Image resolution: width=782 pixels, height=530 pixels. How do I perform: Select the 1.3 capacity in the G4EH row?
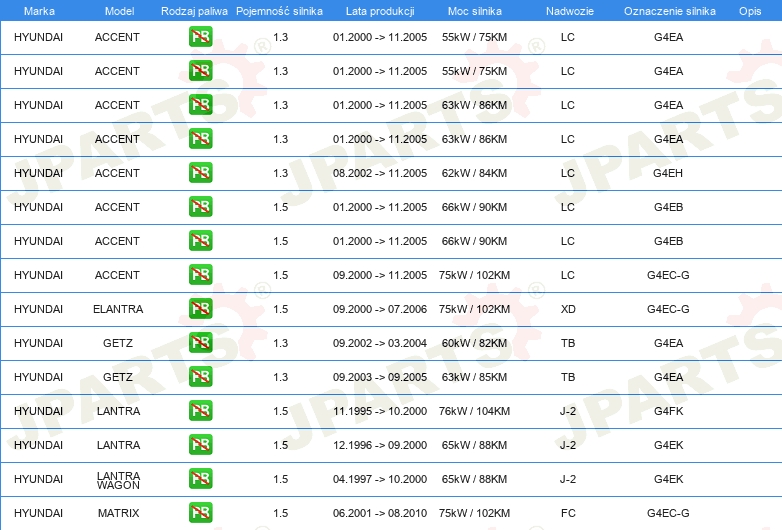(280, 173)
